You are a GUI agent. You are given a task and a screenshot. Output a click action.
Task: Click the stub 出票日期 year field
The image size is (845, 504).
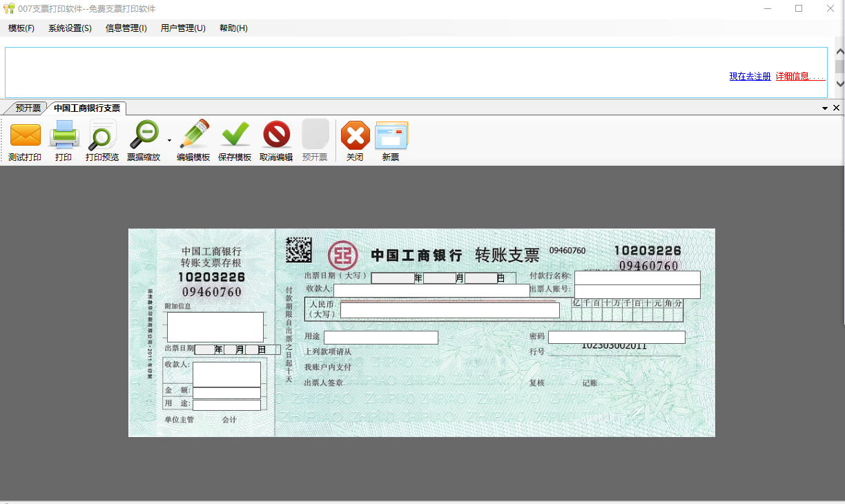click(x=205, y=349)
